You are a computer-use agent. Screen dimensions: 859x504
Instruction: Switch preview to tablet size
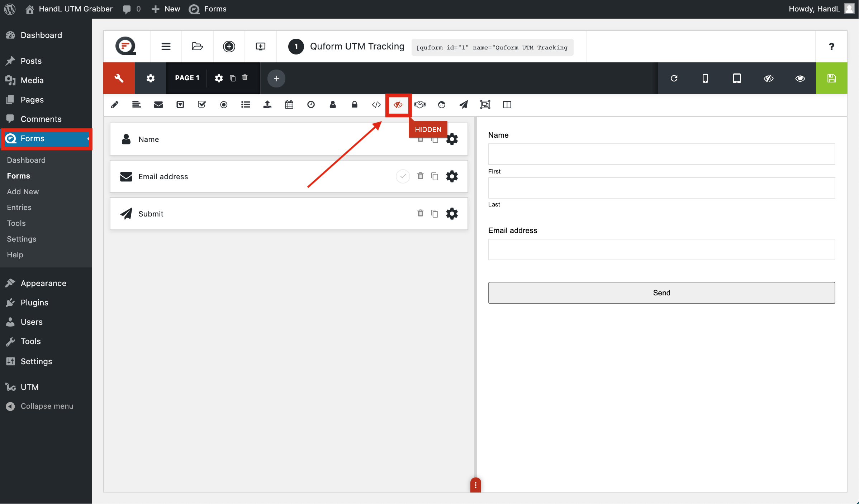[x=737, y=78]
